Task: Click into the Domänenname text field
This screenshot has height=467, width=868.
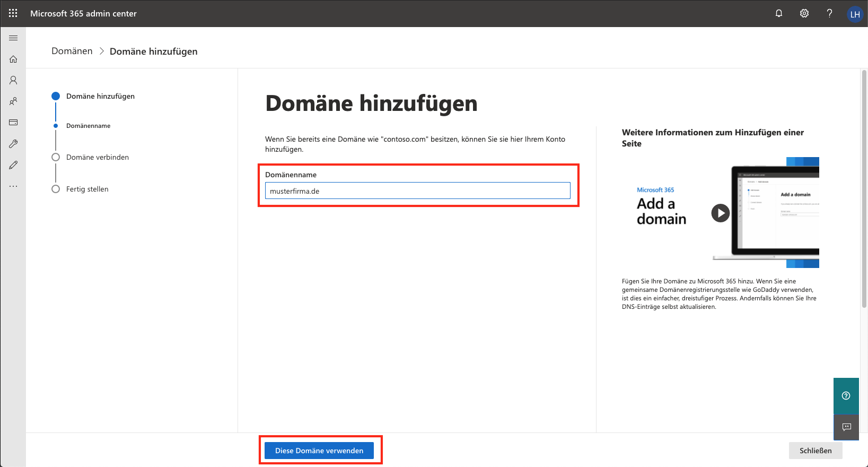Action: click(x=417, y=191)
